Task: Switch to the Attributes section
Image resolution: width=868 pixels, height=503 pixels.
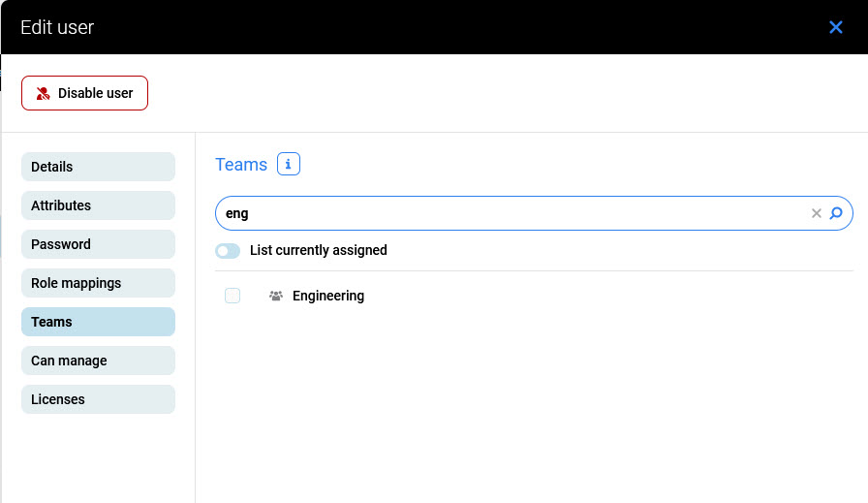Action: pos(98,205)
